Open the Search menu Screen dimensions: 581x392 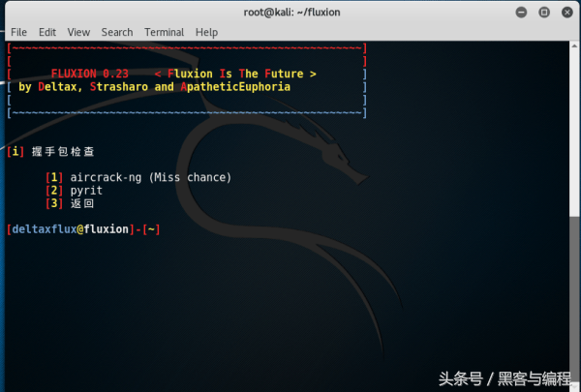point(117,32)
